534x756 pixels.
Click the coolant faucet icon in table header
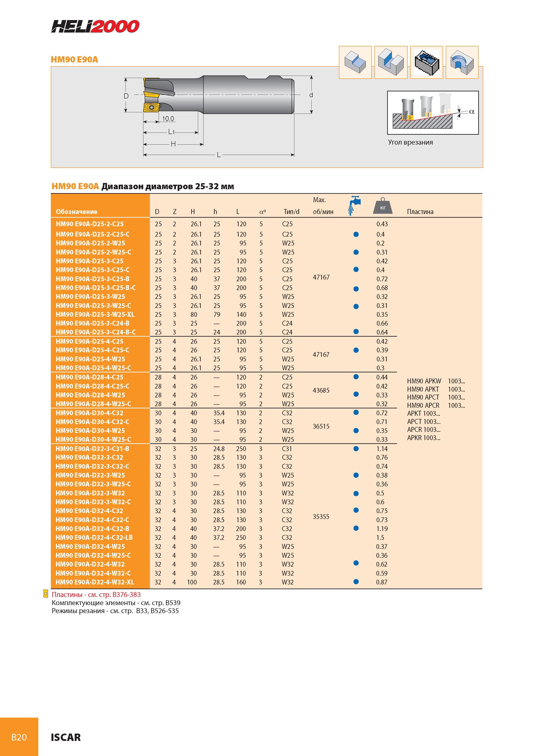click(354, 206)
